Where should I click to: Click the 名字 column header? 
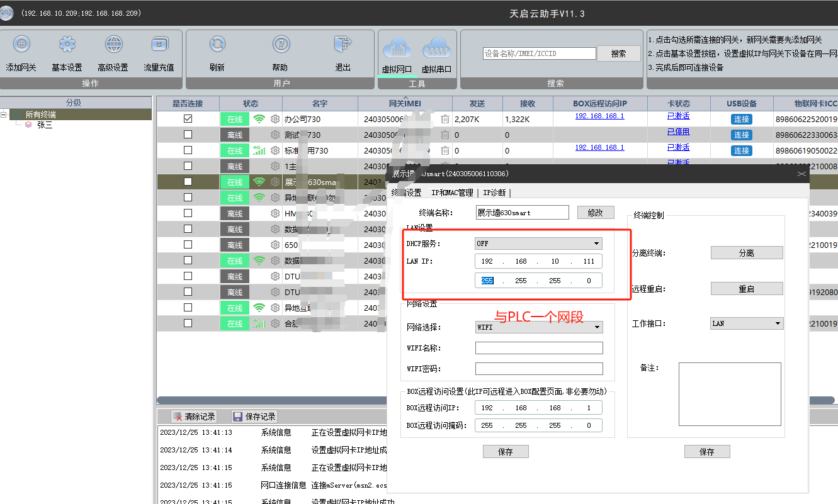click(x=320, y=103)
